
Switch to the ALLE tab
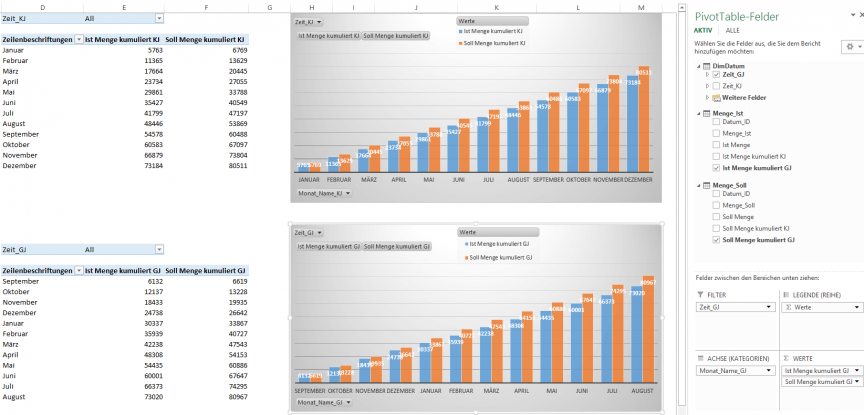click(732, 30)
